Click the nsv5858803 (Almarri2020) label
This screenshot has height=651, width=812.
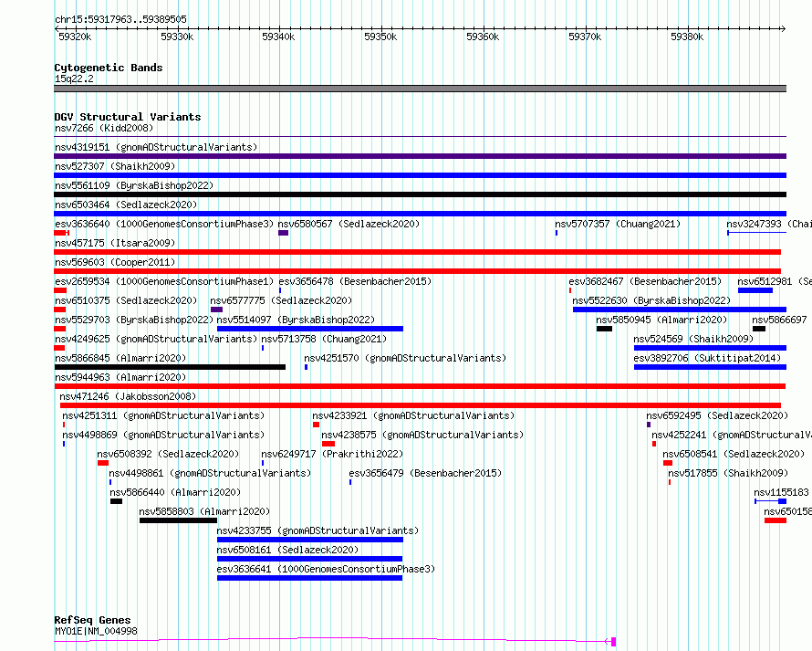204,511
